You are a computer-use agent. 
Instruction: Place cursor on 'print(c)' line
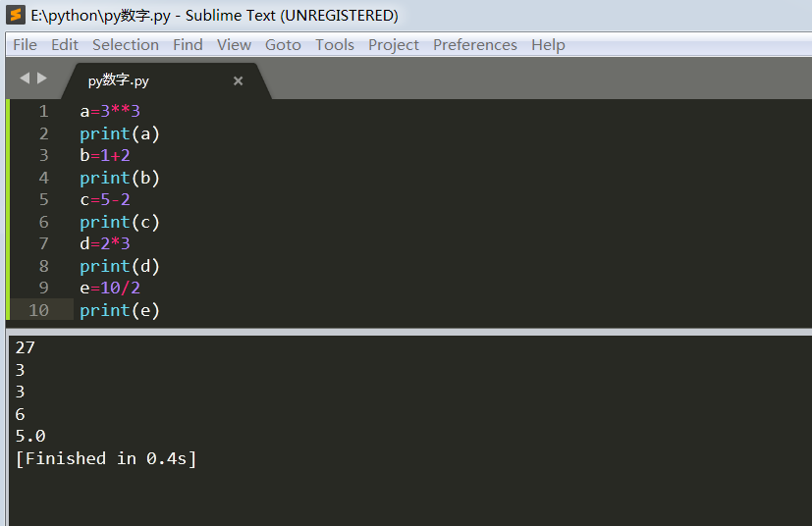[x=120, y=222]
